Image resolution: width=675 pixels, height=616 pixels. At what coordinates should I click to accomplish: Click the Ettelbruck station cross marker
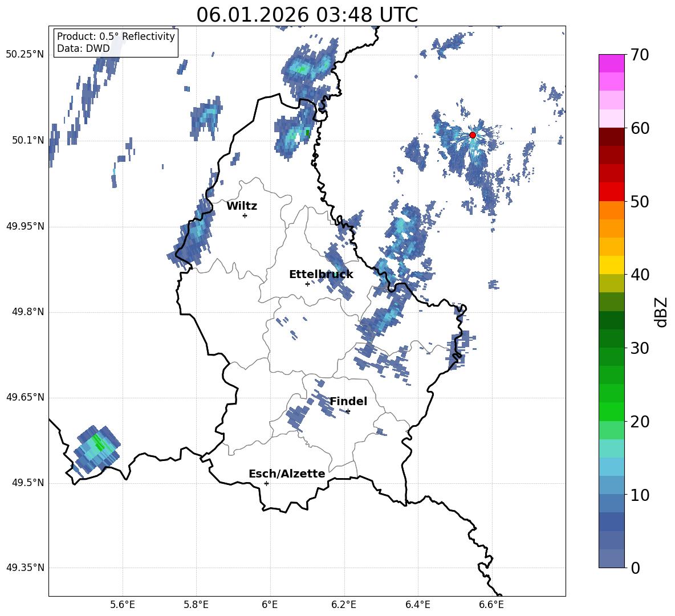pos(307,284)
